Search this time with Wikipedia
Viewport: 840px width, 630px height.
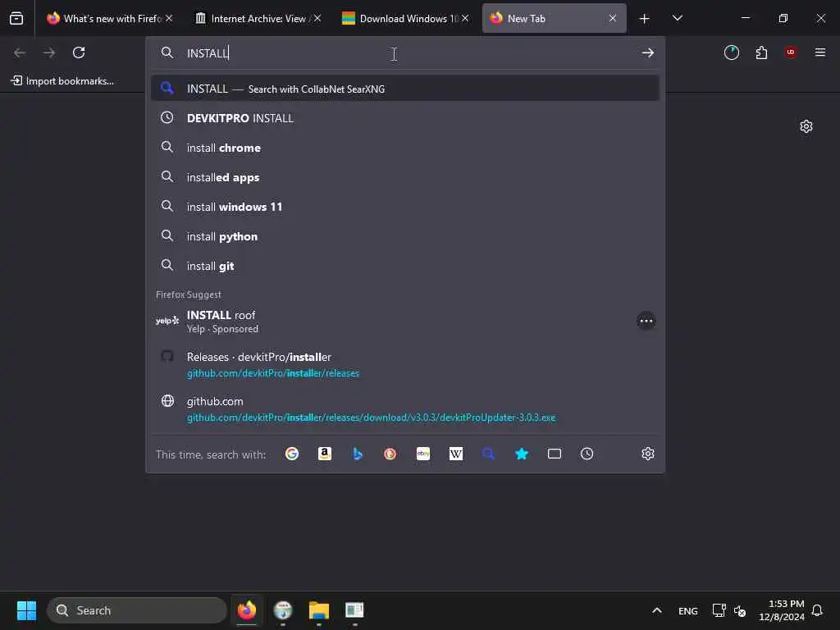(x=456, y=454)
